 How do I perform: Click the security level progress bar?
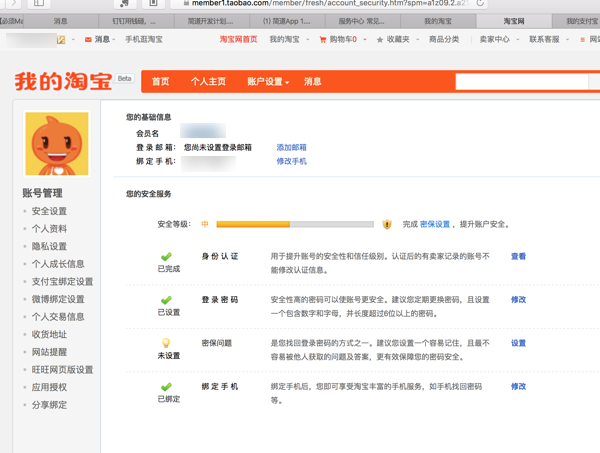pos(295,224)
